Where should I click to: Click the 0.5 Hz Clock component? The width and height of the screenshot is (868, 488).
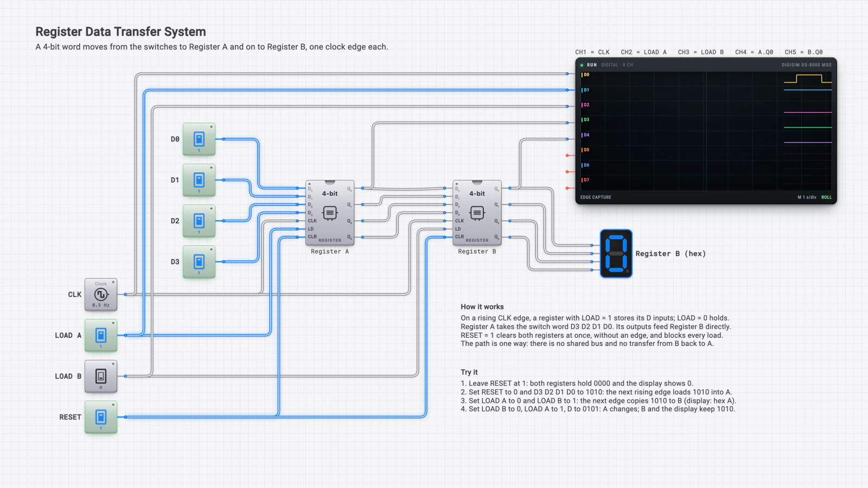(101, 294)
